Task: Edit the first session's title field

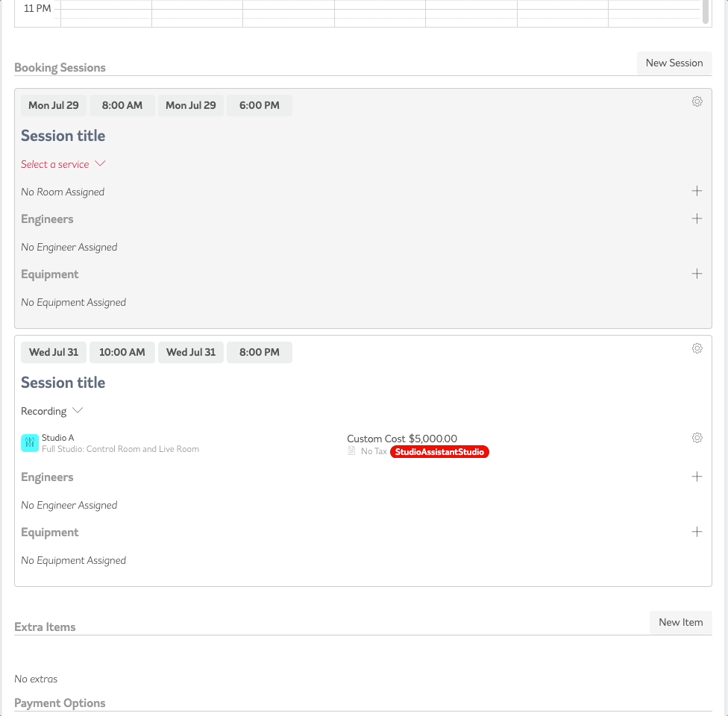Action: [x=63, y=136]
